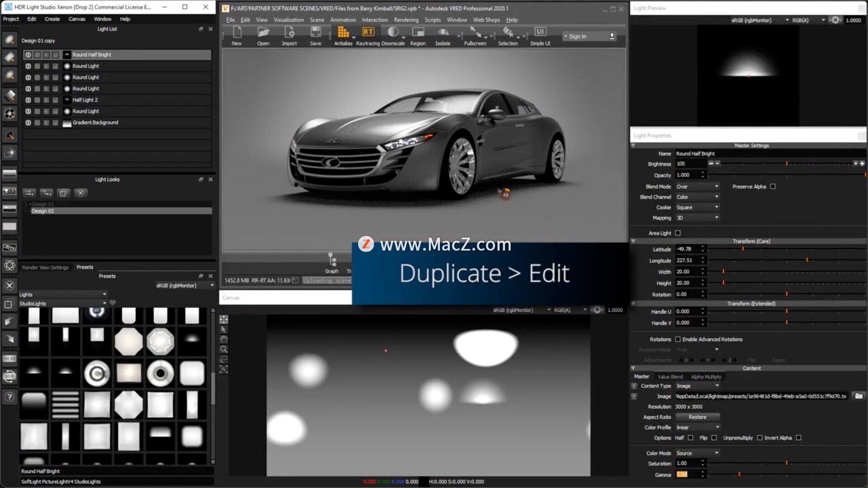Click the Downscale icon in VRED toolbar

pos(393,32)
